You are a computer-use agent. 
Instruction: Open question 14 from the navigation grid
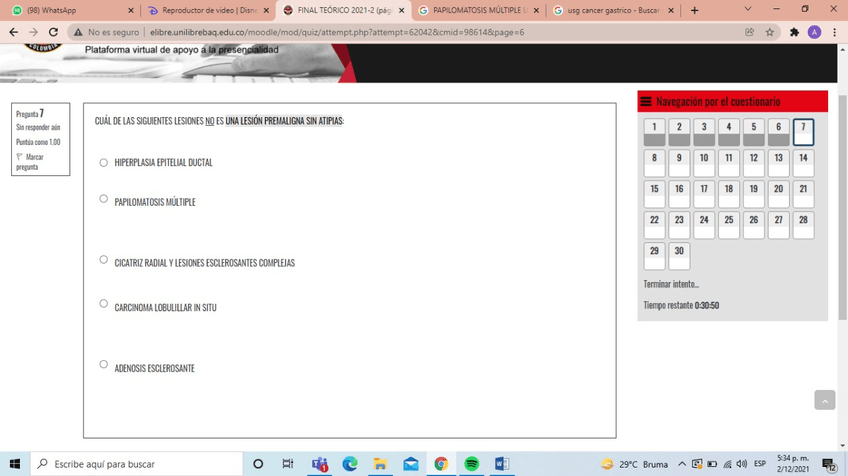(804, 163)
